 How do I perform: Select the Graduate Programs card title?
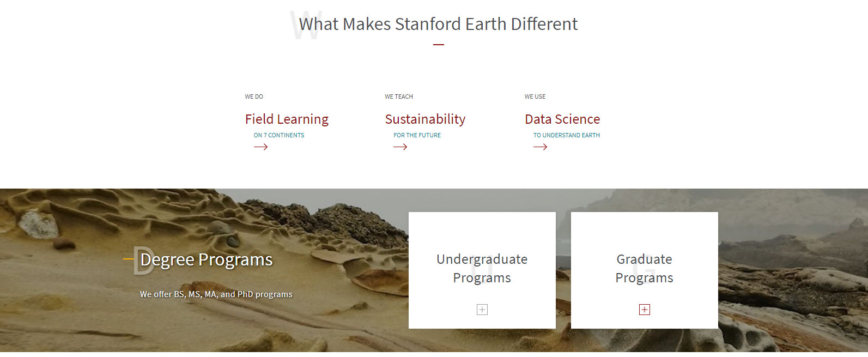[x=645, y=268]
